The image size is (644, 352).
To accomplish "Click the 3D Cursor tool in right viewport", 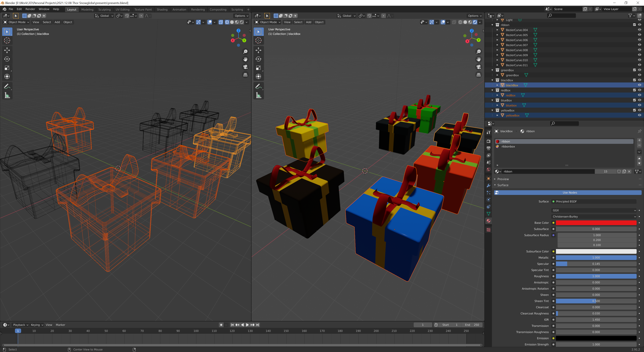I will coord(258,40).
